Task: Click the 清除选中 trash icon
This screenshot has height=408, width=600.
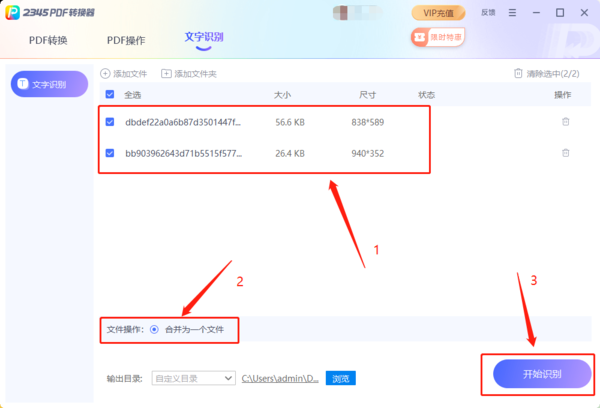Action: pyautogui.click(x=518, y=74)
